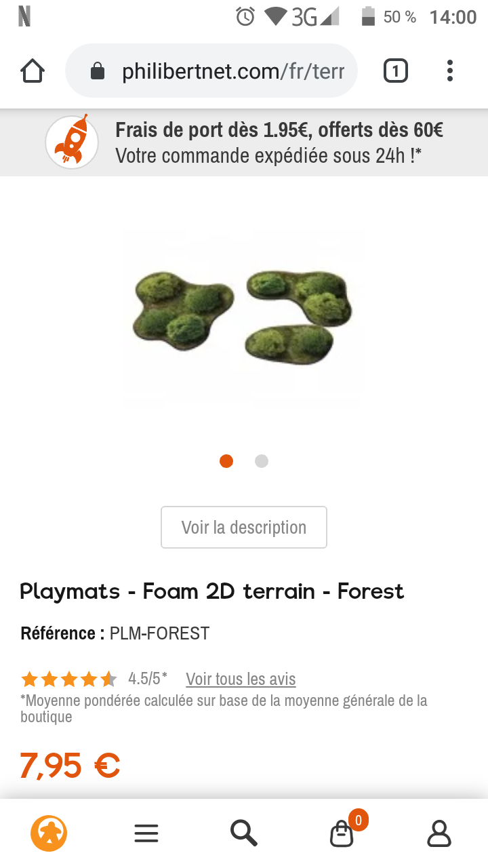488x868 pixels.
Task: Tap the 4.5 star rating
Action: [68, 679]
